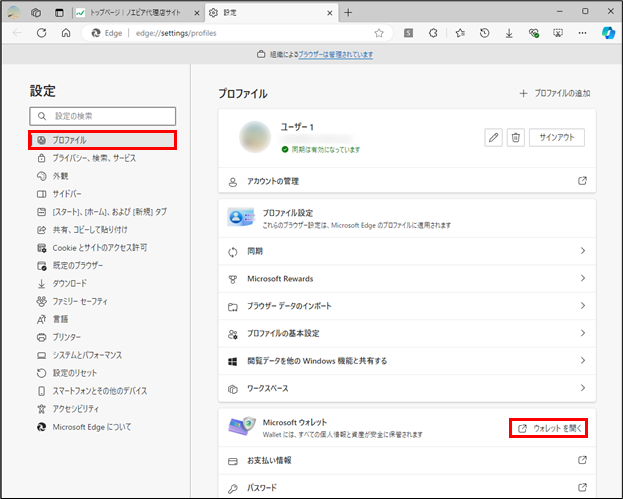Open the Copilot icon

(608, 33)
